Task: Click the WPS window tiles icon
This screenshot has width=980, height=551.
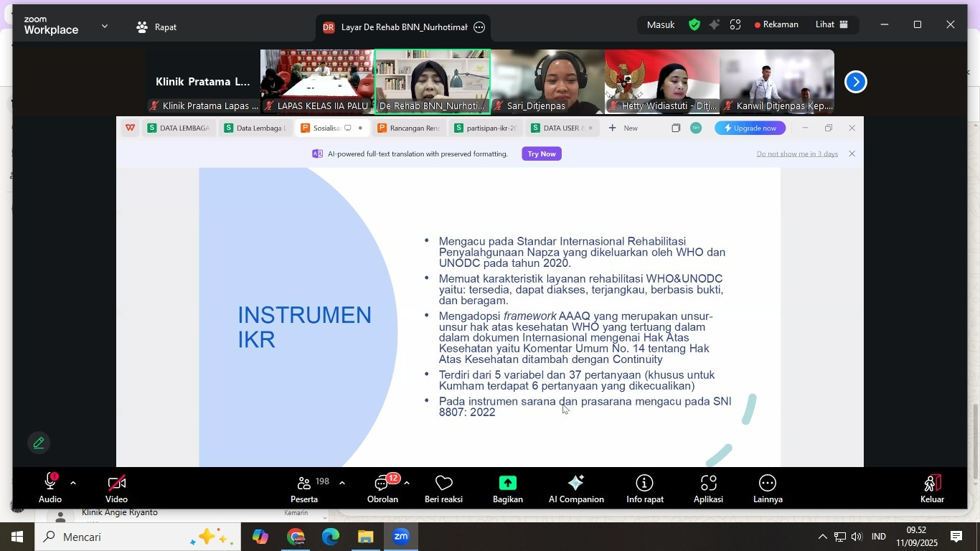Action: pos(676,128)
